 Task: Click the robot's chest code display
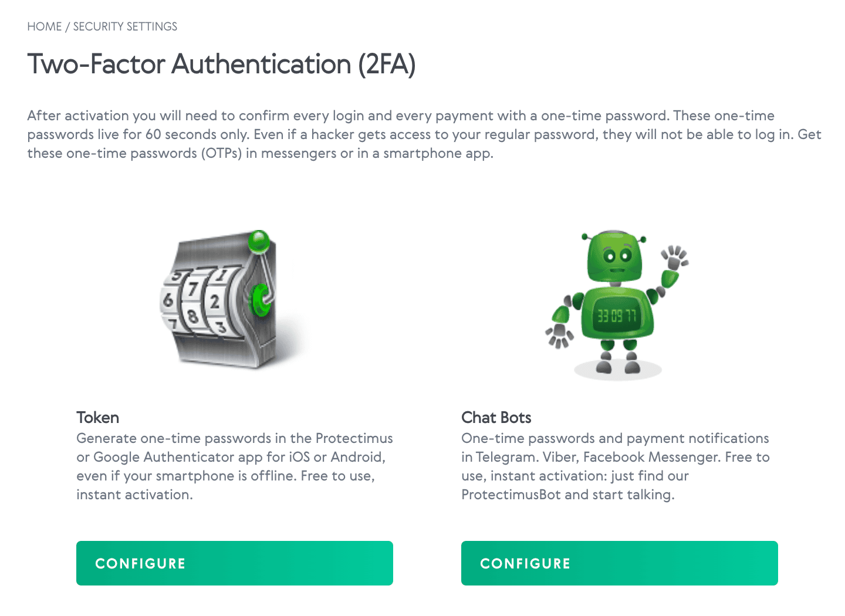click(x=616, y=317)
